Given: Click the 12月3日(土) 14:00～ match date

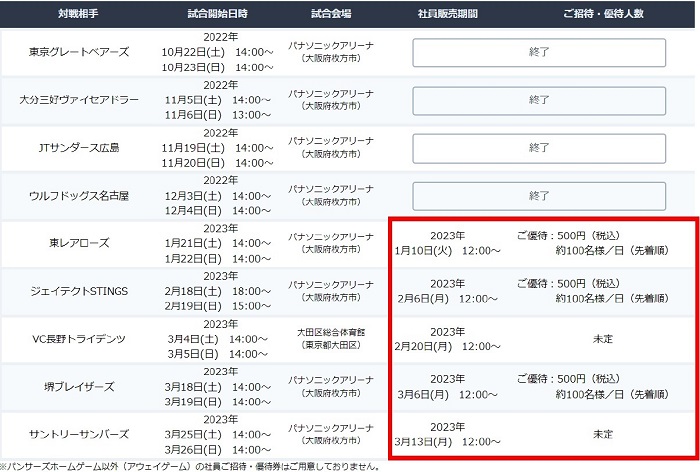Looking at the screenshot, I should 217,196.
